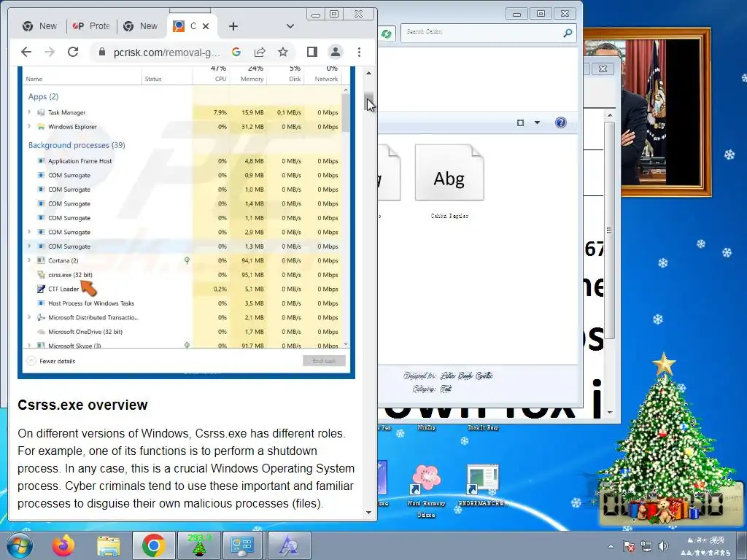
Task: Share this page from address bar
Action: tap(260, 52)
